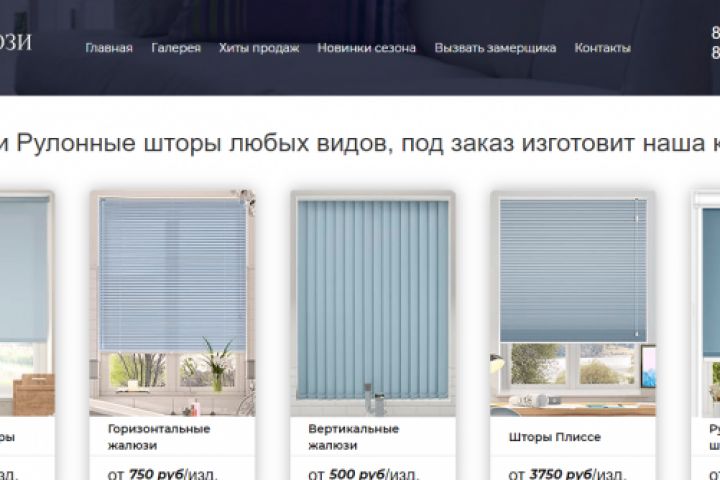Click the Горизонтальные жалюзи product image

click(x=172, y=303)
